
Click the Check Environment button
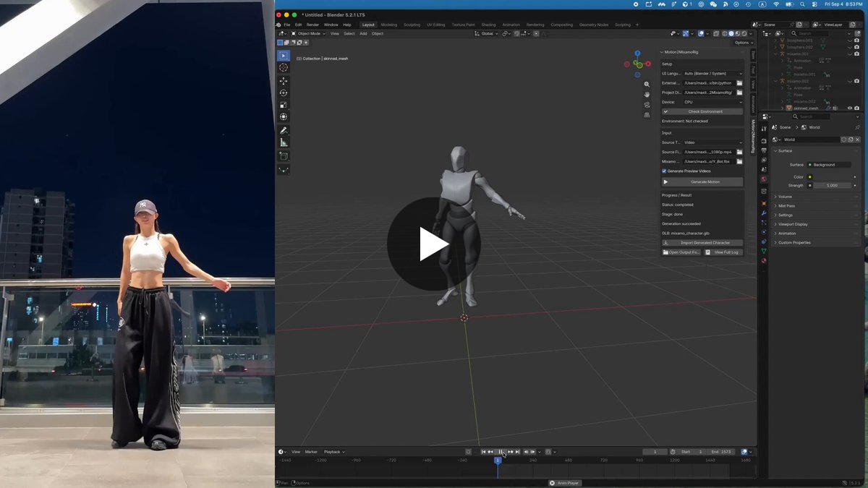click(702, 111)
